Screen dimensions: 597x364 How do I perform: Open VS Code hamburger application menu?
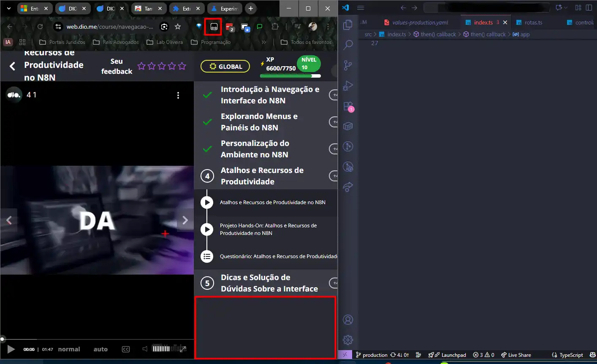click(361, 8)
